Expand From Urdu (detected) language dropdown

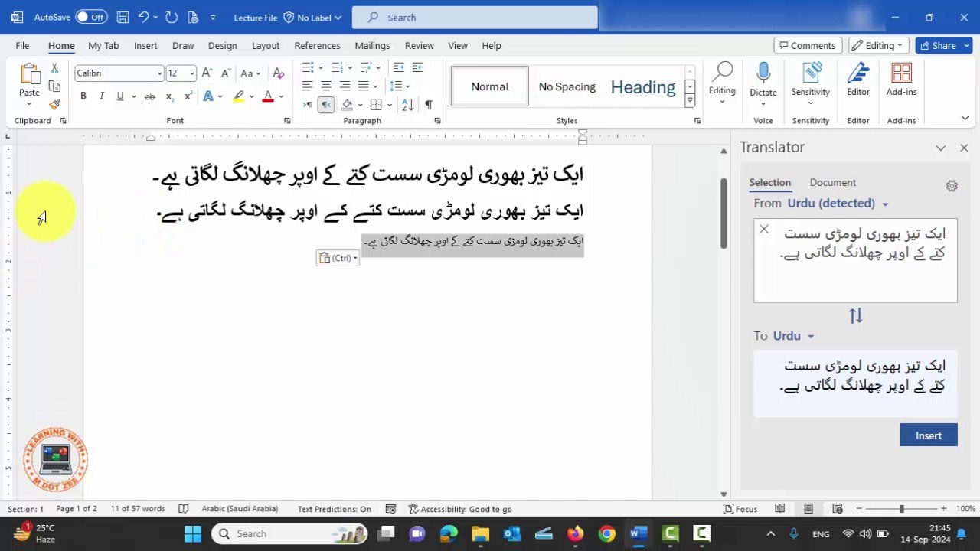point(885,204)
